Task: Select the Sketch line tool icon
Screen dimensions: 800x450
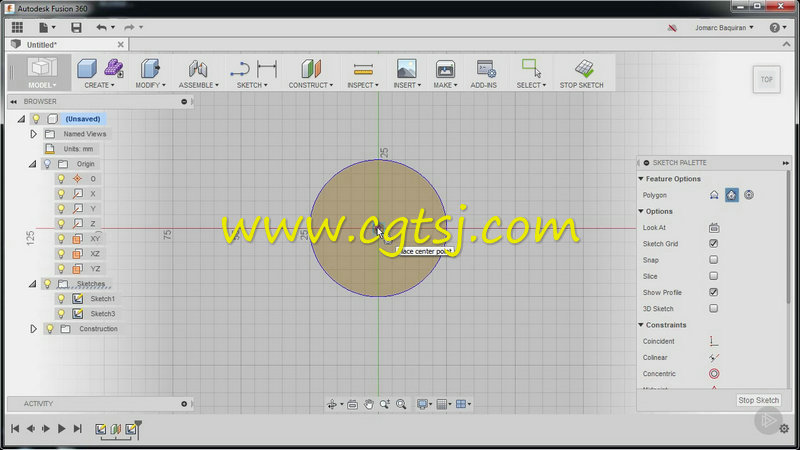Action: [x=240, y=68]
